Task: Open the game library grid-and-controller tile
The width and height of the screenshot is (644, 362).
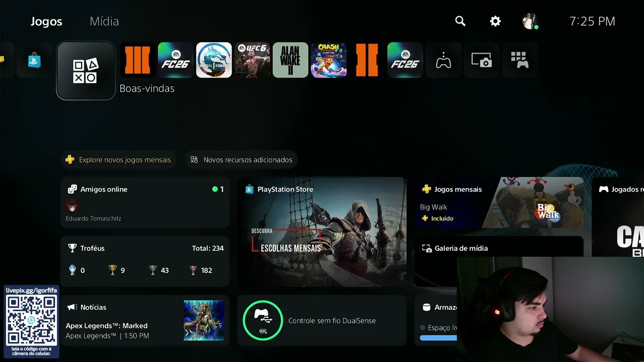Action: (520, 60)
